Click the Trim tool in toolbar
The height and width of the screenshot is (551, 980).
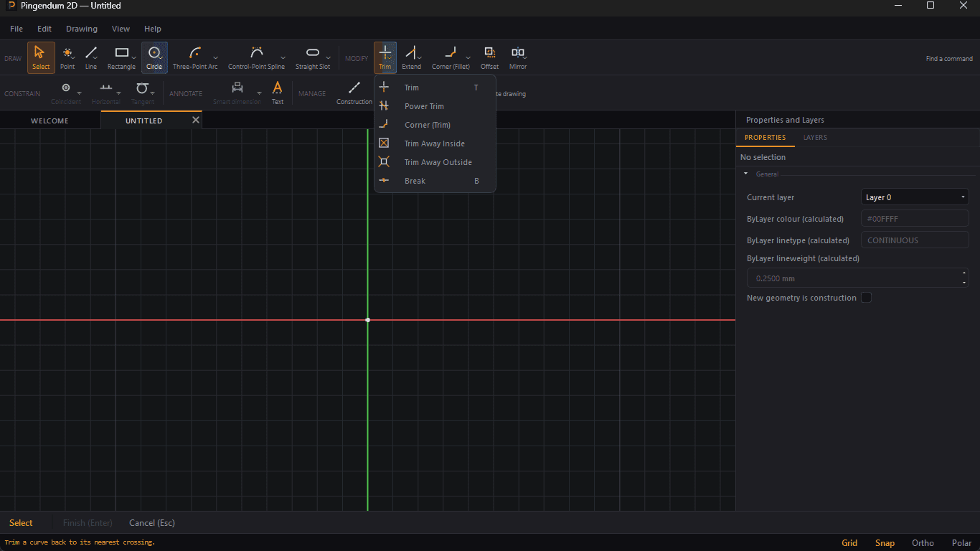tap(385, 57)
